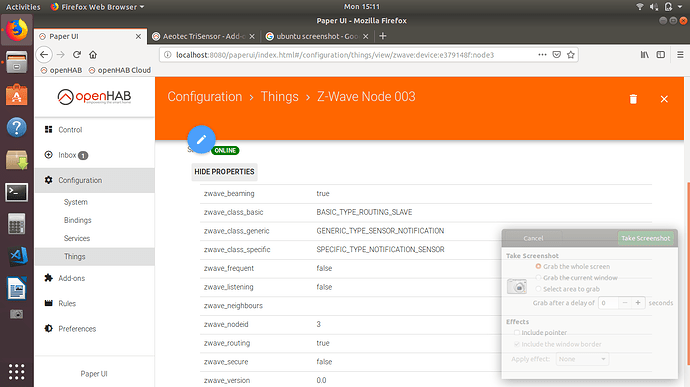The height and width of the screenshot is (387, 690).
Task: Select Things under Configuration
Action: point(95,256)
